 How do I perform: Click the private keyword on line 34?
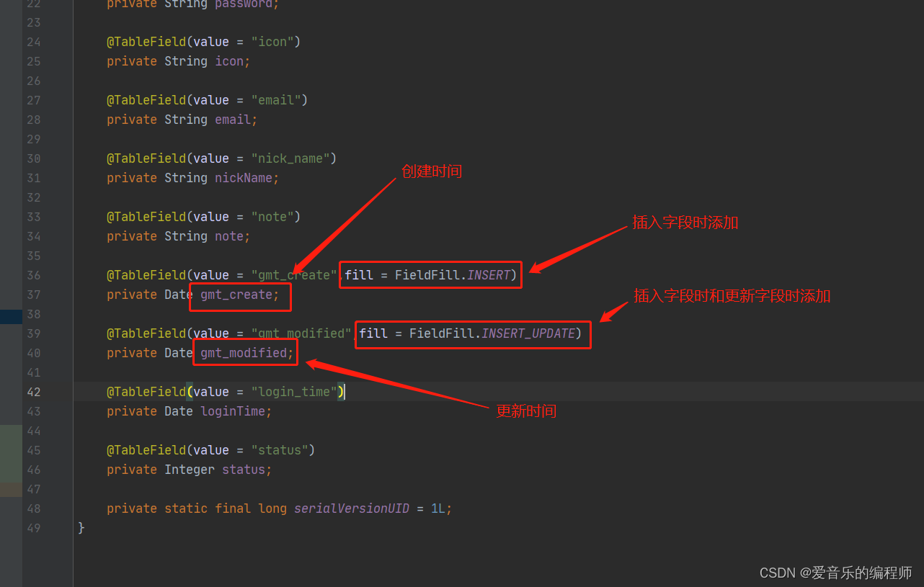point(132,236)
